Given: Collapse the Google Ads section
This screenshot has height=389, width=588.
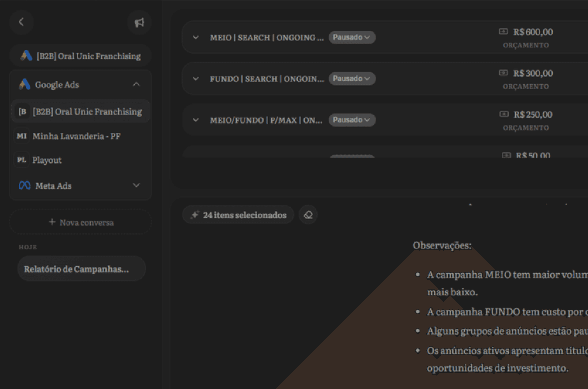Looking at the screenshot, I should tap(136, 84).
